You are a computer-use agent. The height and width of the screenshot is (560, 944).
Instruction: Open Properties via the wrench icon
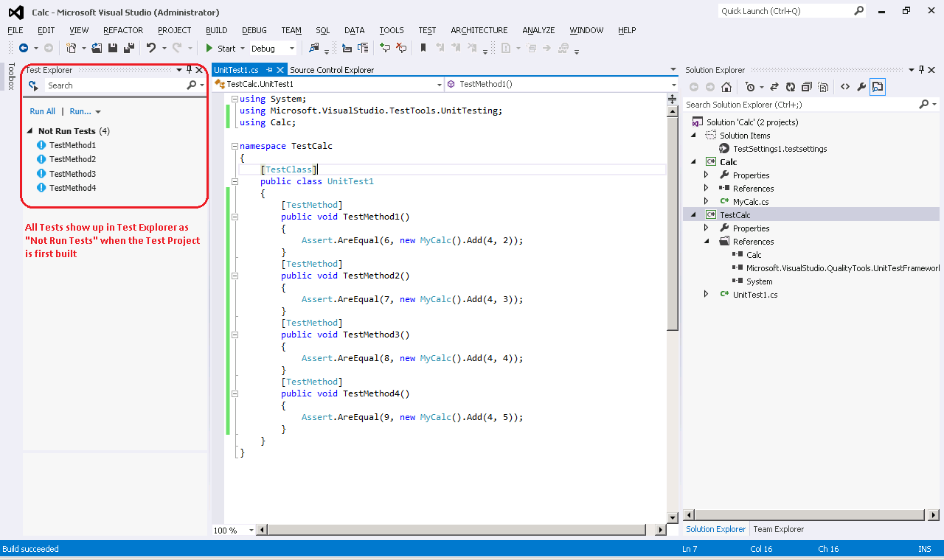point(860,86)
